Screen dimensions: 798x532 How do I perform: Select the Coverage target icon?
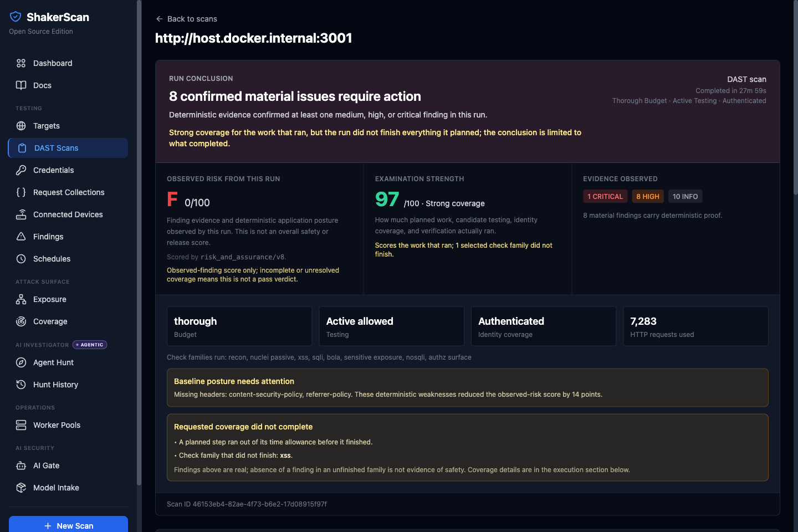tap(21, 321)
